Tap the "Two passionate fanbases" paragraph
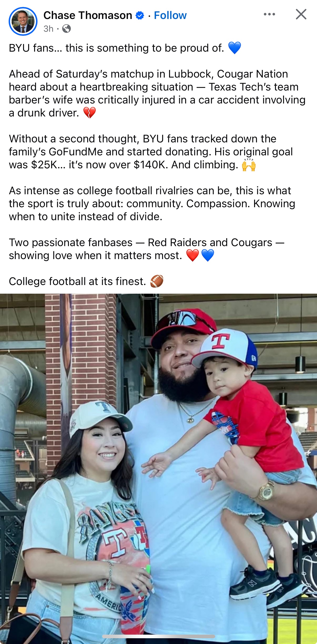The image size is (317, 644). [146, 249]
